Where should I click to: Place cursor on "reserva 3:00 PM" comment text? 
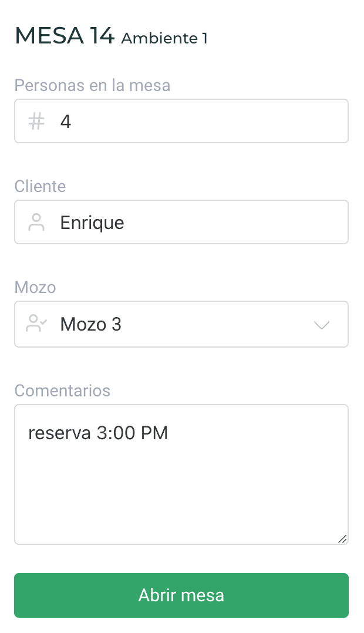click(x=98, y=433)
